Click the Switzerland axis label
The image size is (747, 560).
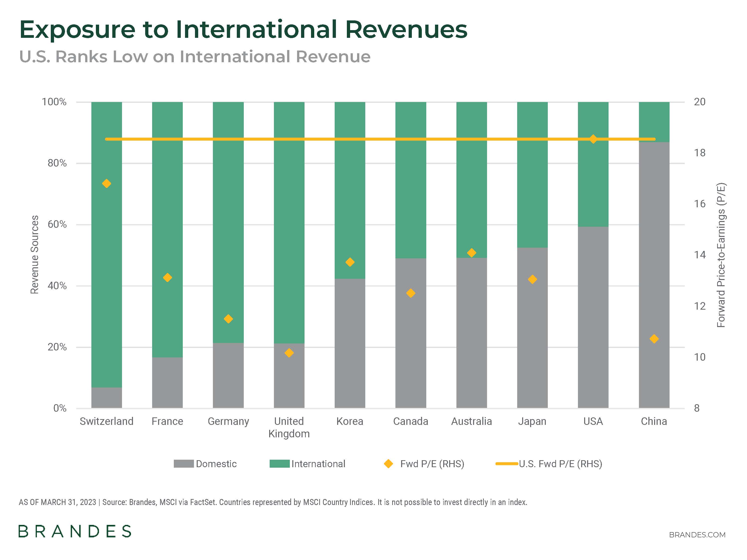click(107, 421)
